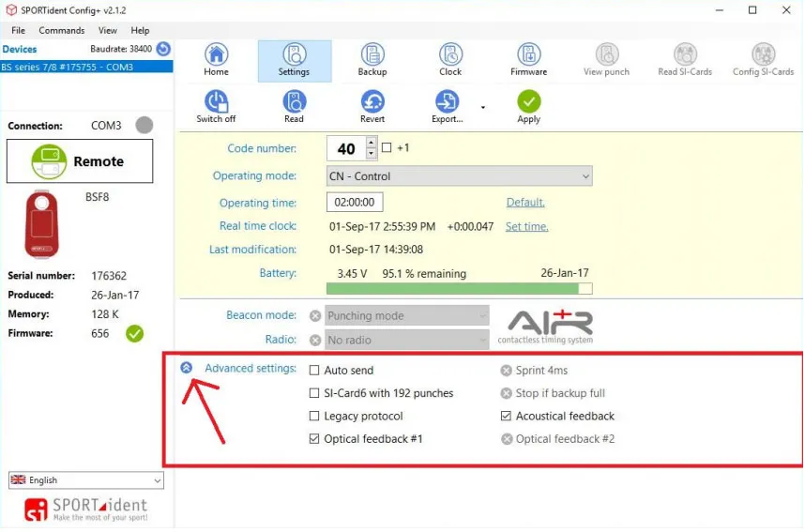Open the Firmware toolbar icon
The width and height of the screenshot is (805, 532).
[528, 60]
